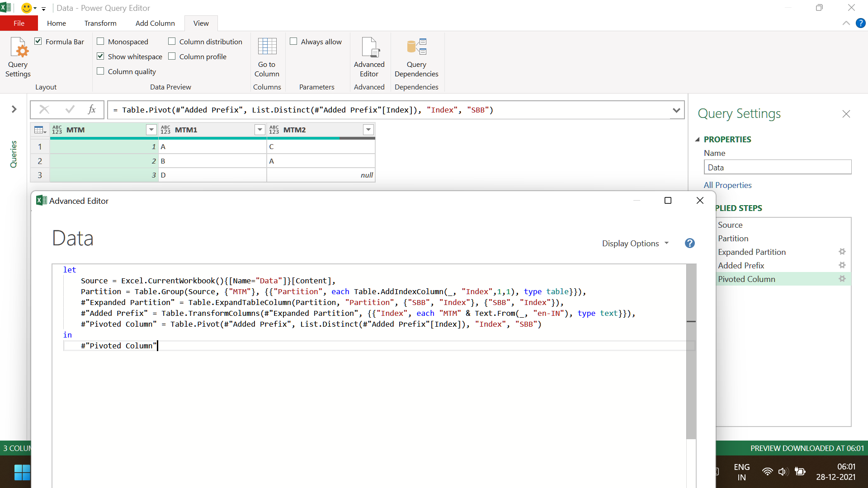Expand the Queries pane chevron
This screenshot has height=488, width=868.
[x=14, y=109]
